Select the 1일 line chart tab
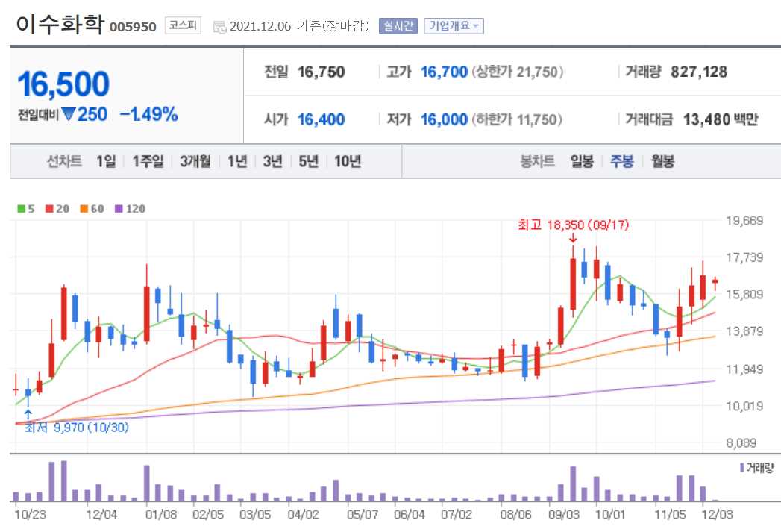This screenshot has width=781, height=532. click(x=106, y=161)
